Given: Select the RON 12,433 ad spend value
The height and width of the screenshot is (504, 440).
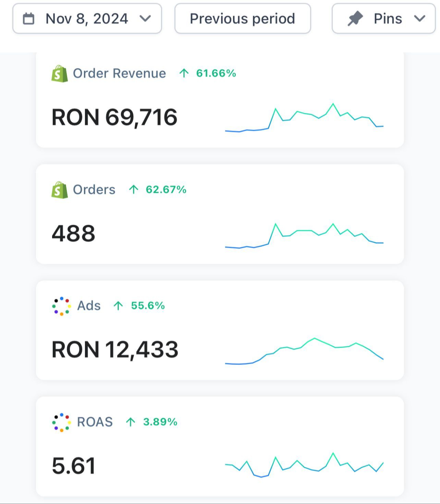Looking at the screenshot, I should point(115,350).
